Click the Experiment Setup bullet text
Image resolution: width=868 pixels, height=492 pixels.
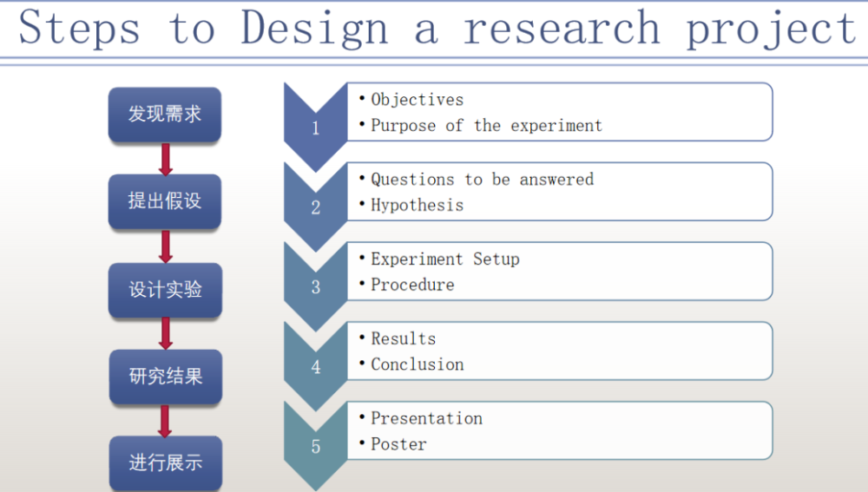point(445,259)
